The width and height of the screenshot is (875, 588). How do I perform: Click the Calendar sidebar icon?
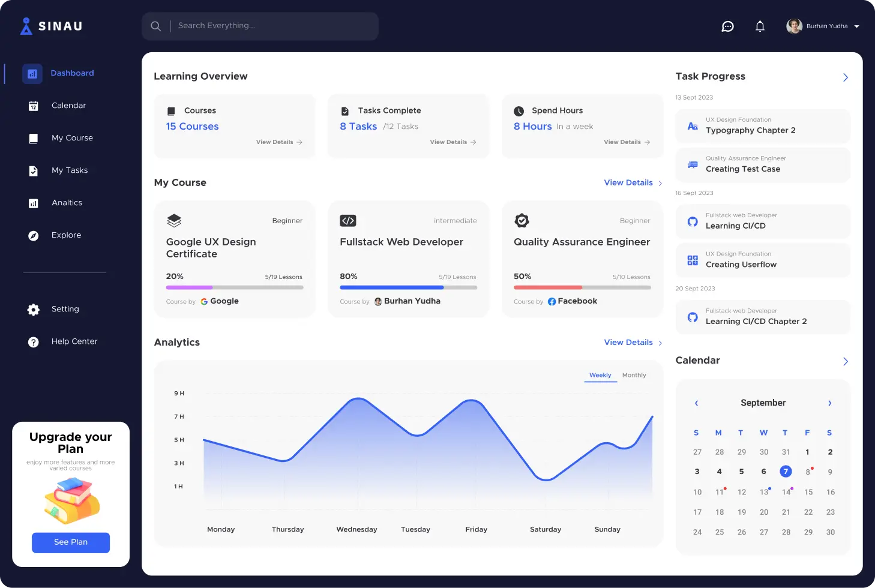pos(34,106)
